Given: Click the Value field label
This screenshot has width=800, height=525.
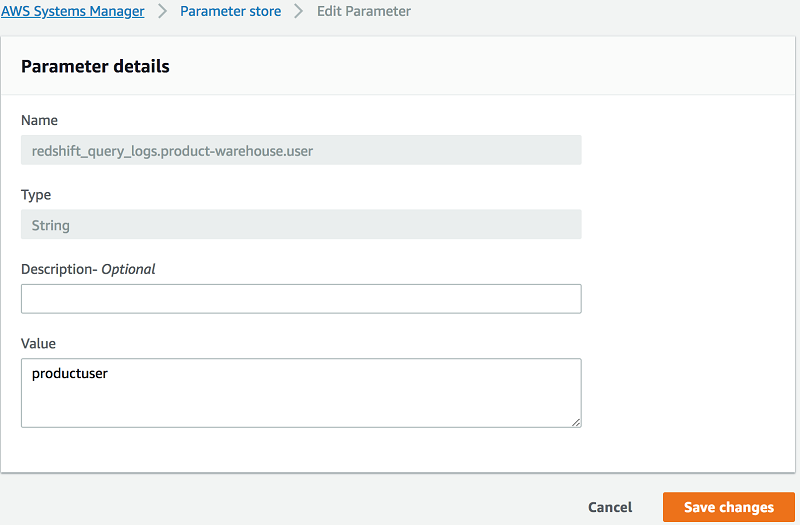Looking at the screenshot, I should coord(39,343).
